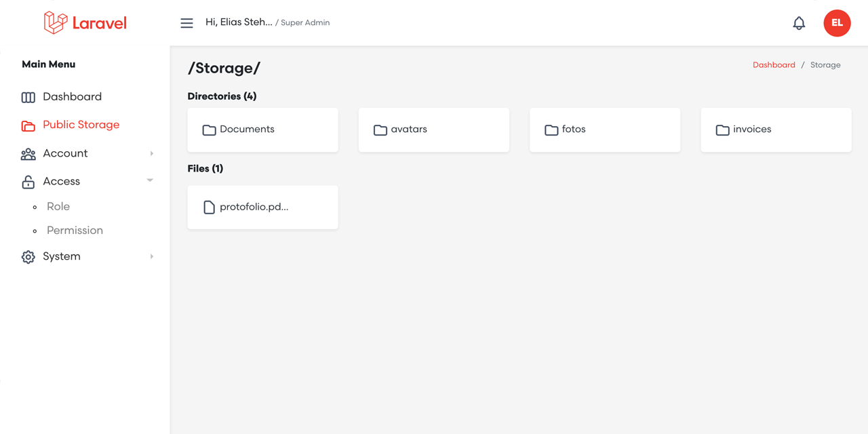Image resolution: width=868 pixels, height=434 pixels.
Task: Click the Public Storage folder icon
Action: point(28,125)
